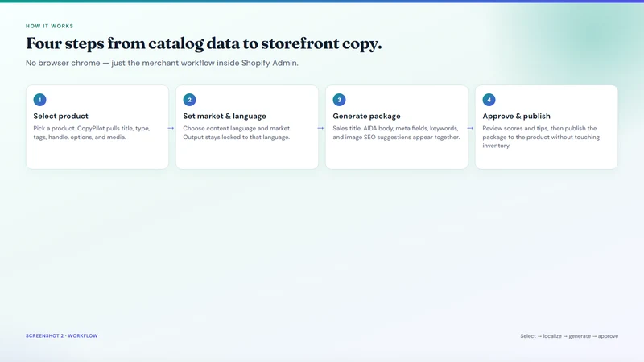Click the 'Set market & language' heading

click(225, 116)
